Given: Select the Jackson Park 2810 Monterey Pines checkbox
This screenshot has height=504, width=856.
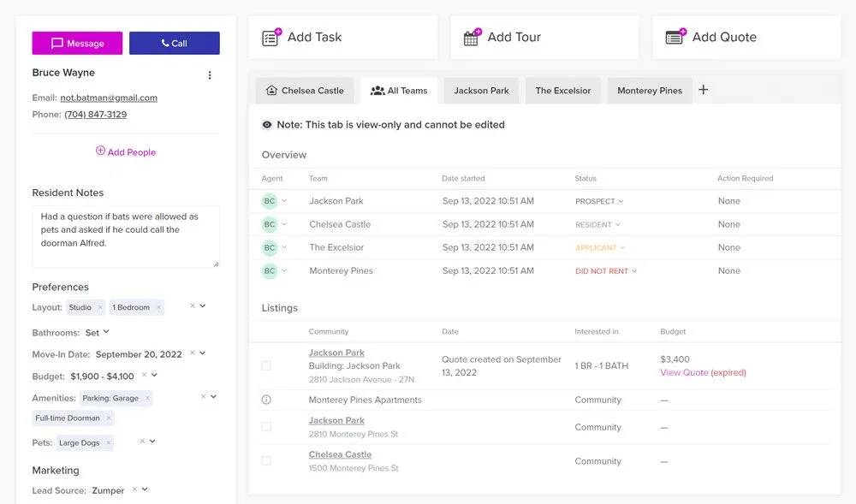Looking at the screenshot, I should (x=266, y=427).
